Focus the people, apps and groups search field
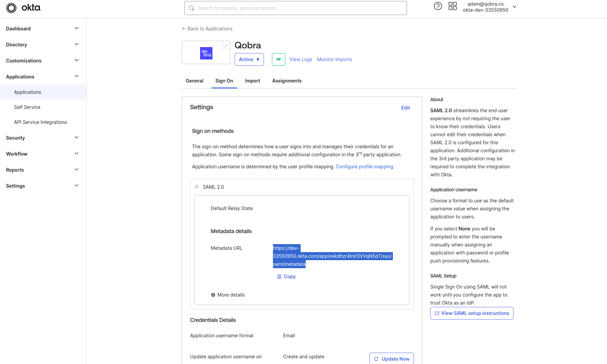Viewport: 607px width, 364px height. pos(295,8)
